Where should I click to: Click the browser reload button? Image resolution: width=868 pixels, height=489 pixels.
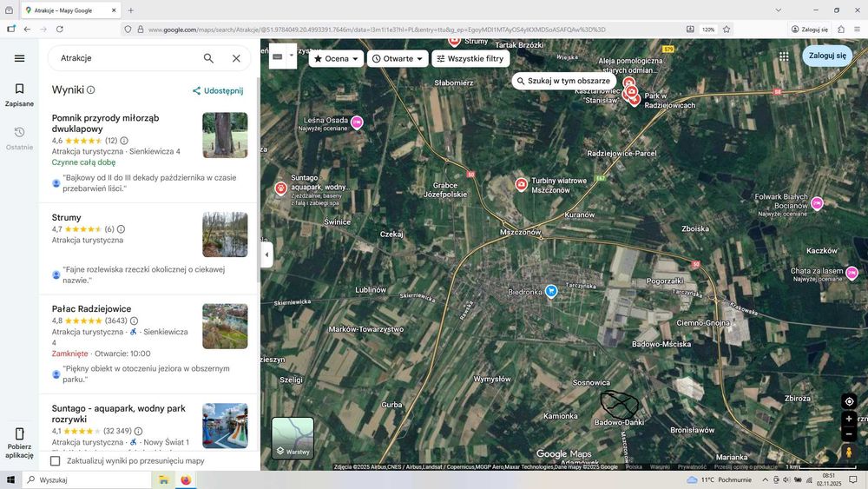click(x=60, y=30)
